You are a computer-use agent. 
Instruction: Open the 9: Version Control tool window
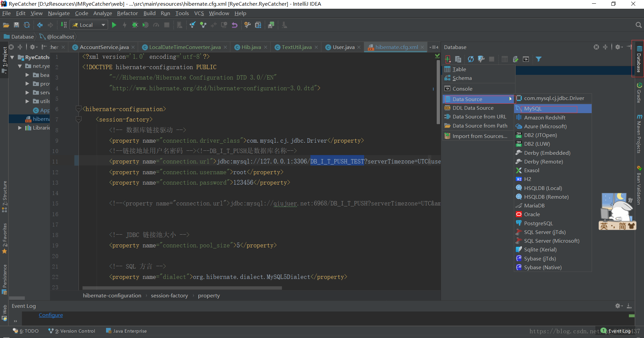click(x=72, y=331)
